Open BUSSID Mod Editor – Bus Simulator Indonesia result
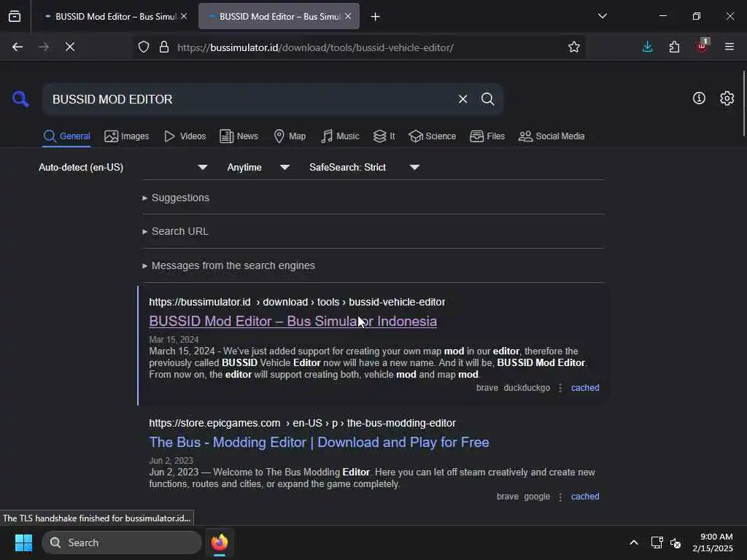Viewport: 747px width, 560px height. [x=293, y=322]
